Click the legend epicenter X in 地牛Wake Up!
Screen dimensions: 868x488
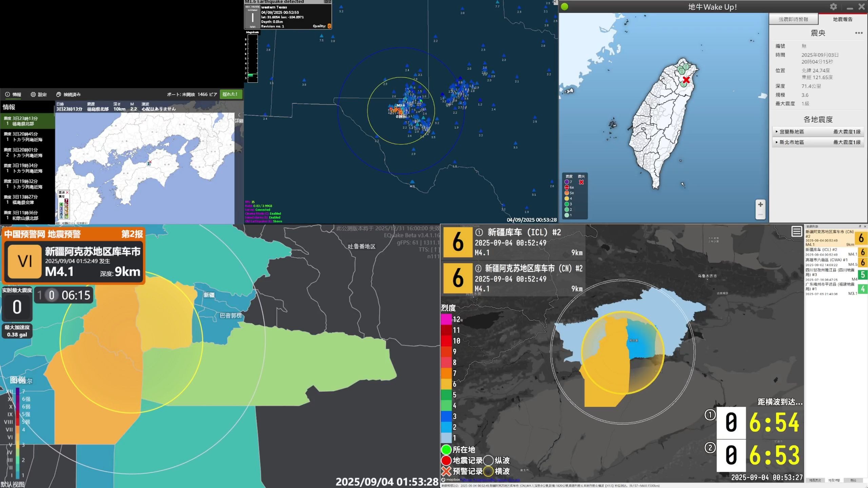point(581,182)
